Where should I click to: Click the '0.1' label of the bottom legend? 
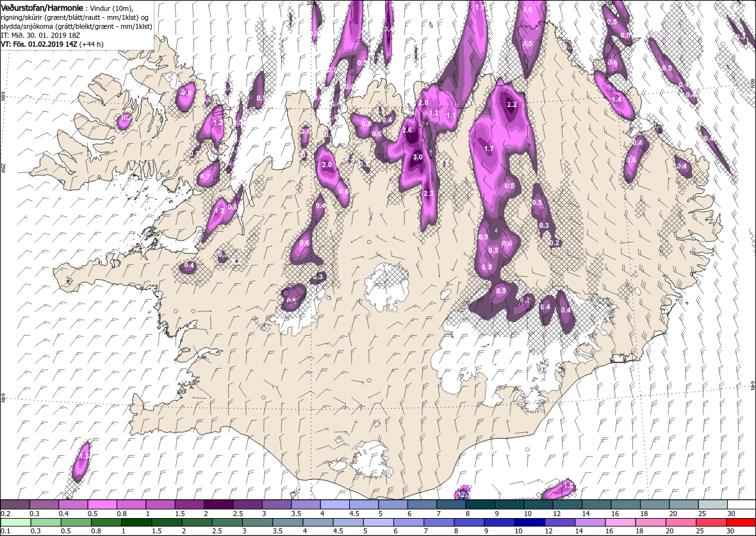click(5, 532)
